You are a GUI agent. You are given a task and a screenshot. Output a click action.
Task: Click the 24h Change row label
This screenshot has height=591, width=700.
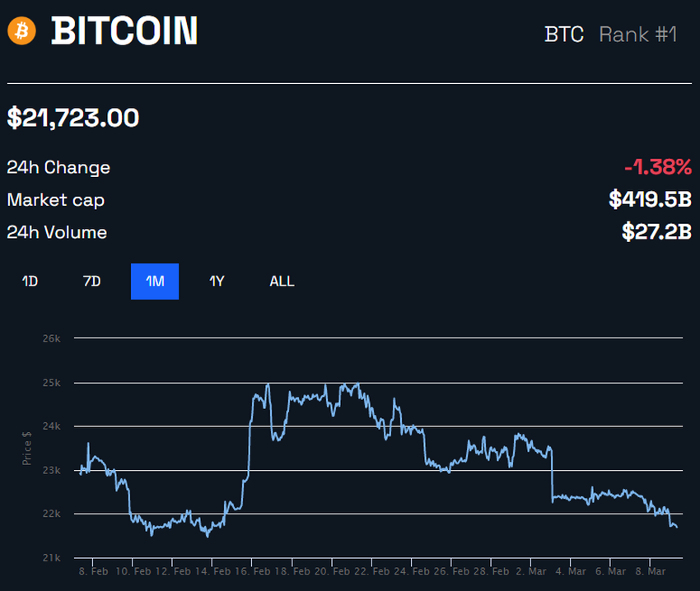point(58,167)
